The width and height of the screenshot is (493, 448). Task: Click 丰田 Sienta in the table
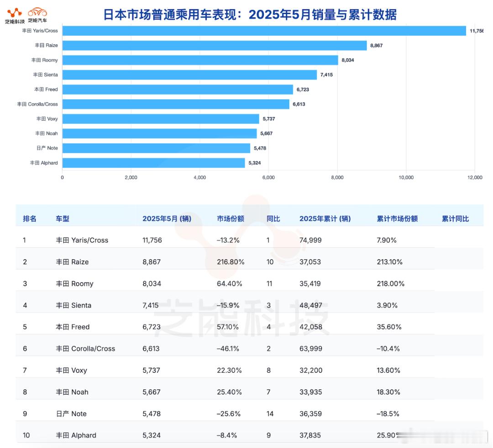(x=73, y=305)
